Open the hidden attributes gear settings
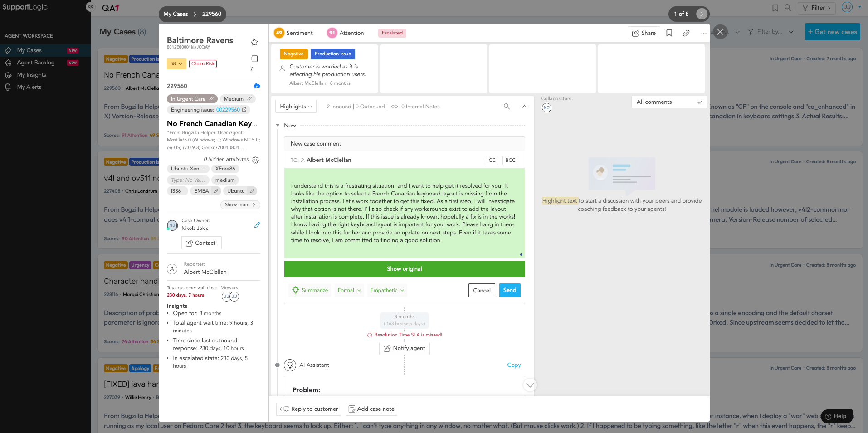Screen dimensions: 868x433 click(255, 160)
